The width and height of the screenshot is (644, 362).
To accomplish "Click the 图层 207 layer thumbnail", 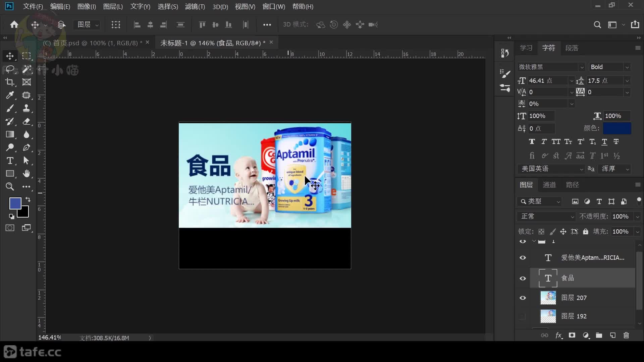I will click(x=548, y=298).
